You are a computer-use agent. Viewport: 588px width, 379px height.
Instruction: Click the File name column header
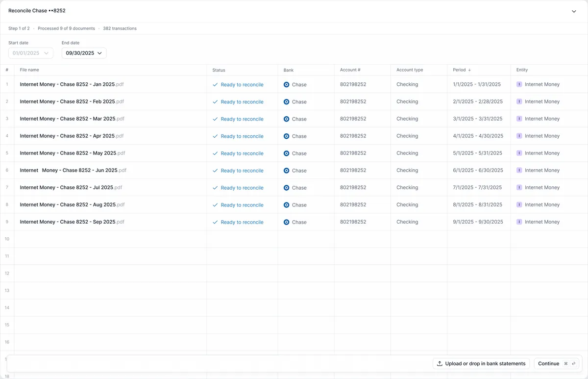[29, 70]
